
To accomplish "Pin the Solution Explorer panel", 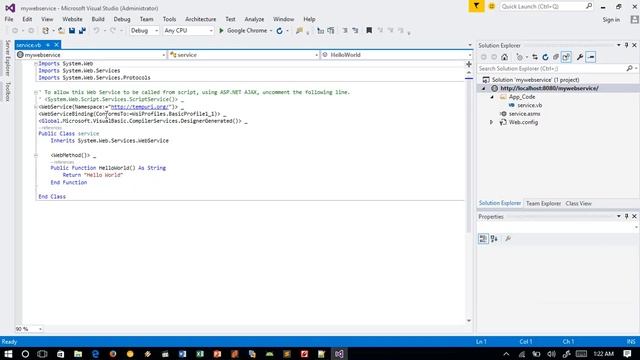I will click(627, 45).
